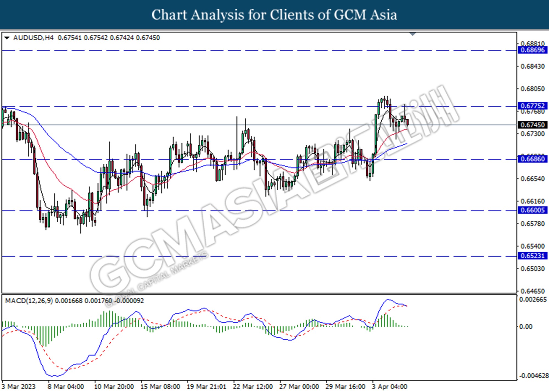This screenshot has width=549, height=392.
Task: Click the 0.68050 price axis value
Action: pos(533,89)
